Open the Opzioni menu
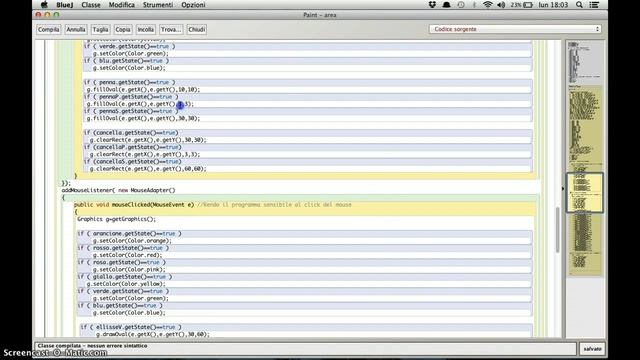 click(x=193, y=5)
